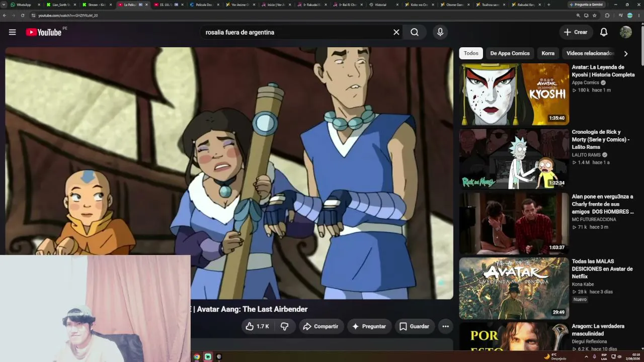Expand the hidden system tray icons

[x=586, y=357]
